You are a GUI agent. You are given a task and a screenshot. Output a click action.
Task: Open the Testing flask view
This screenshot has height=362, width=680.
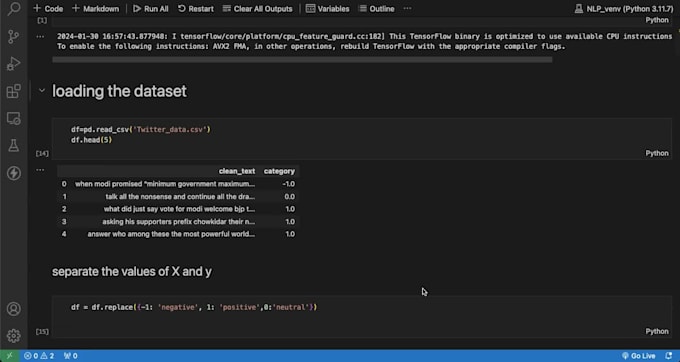(14, 146)
